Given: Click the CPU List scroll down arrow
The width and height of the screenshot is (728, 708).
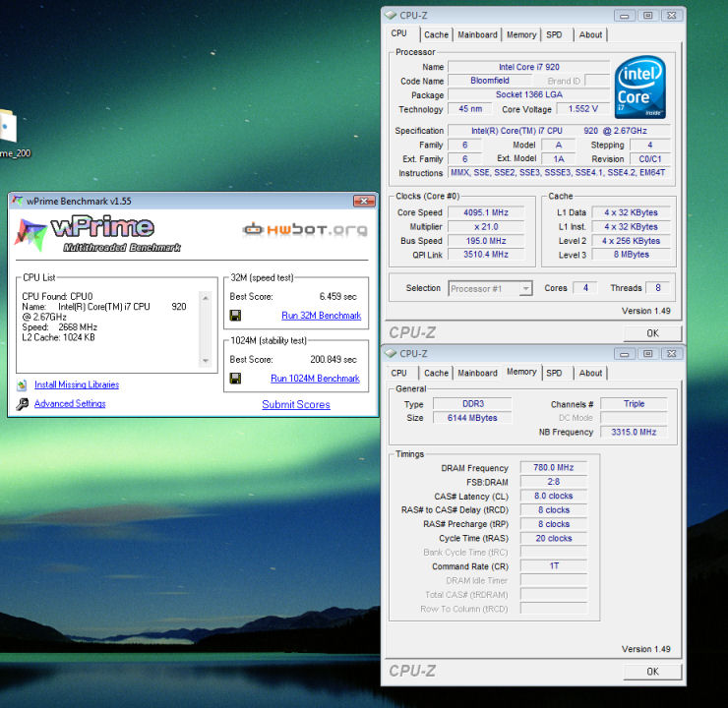Looking at the screenshot, I should coord(206,361).
